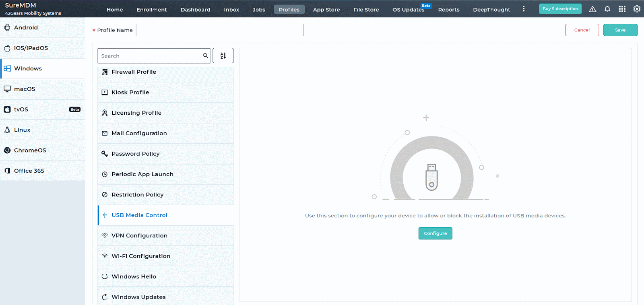
Task: Click the Password Policy key icon
Action: [x=105, y=154]
